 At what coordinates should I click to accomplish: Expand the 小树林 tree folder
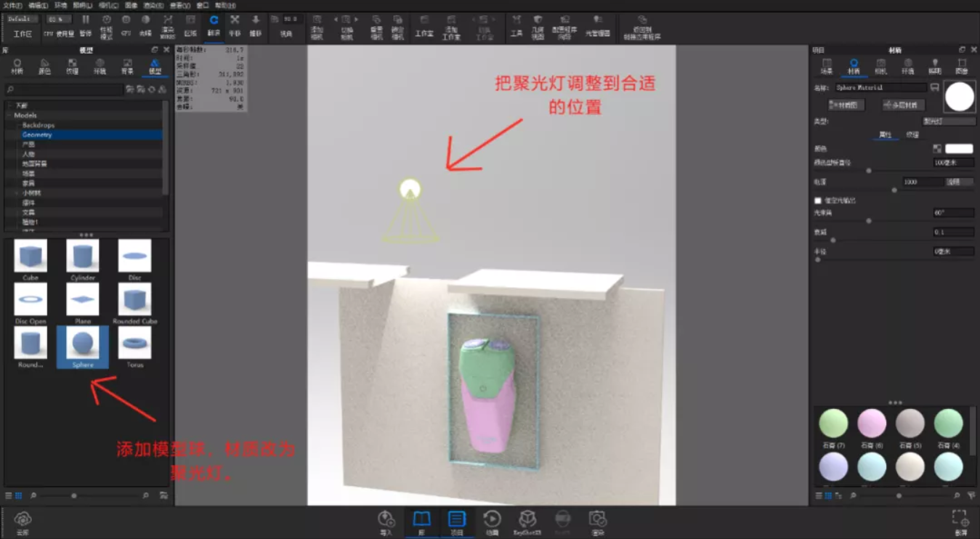(17, 193)
